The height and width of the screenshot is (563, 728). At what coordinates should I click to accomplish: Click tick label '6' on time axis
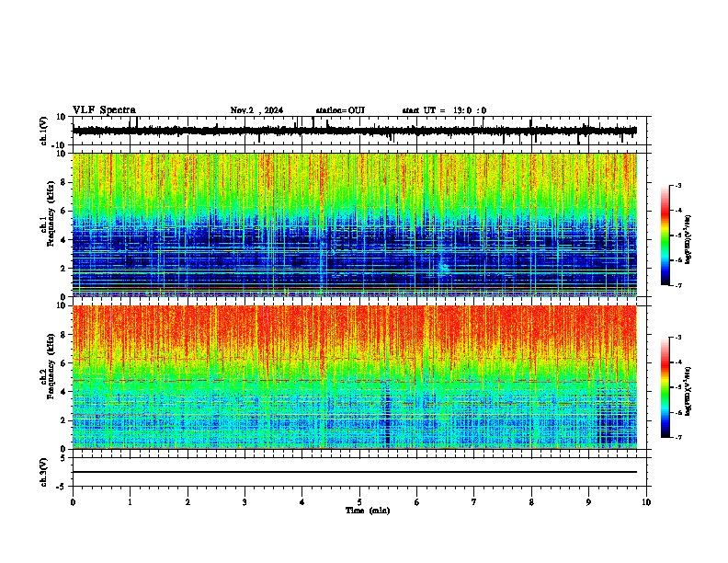click(x=416, y=502)
